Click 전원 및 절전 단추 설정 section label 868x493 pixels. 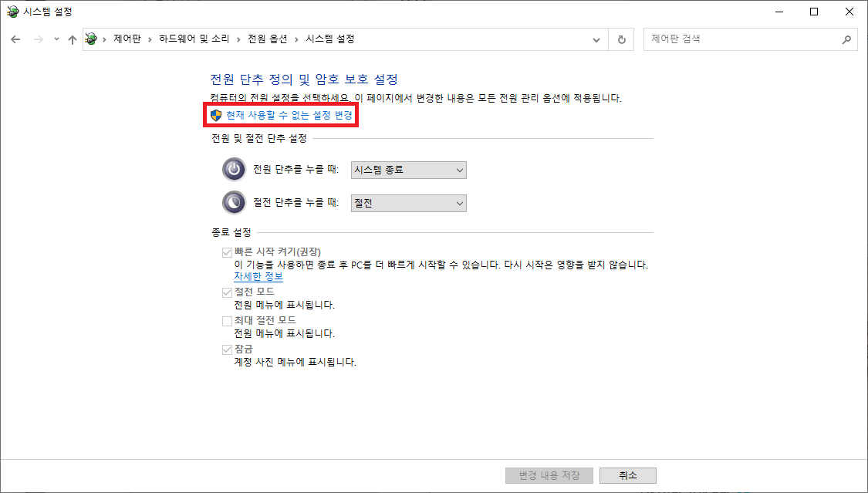pyautogui.click(x=259, y=138)
